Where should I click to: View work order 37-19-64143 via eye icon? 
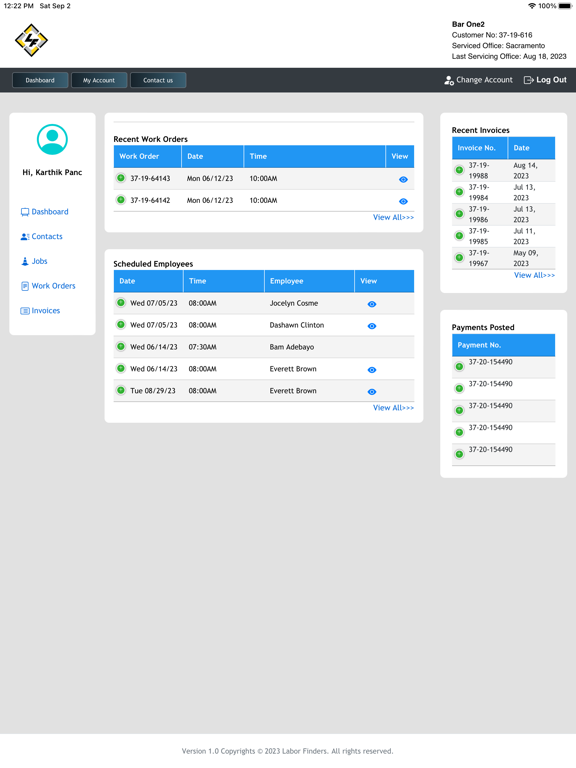[x=403, y=180]
